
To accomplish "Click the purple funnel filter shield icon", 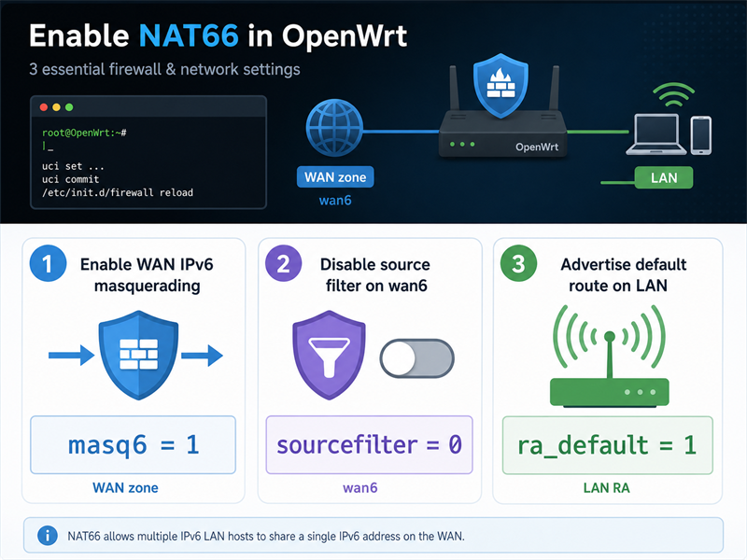I will click(329, 355).
